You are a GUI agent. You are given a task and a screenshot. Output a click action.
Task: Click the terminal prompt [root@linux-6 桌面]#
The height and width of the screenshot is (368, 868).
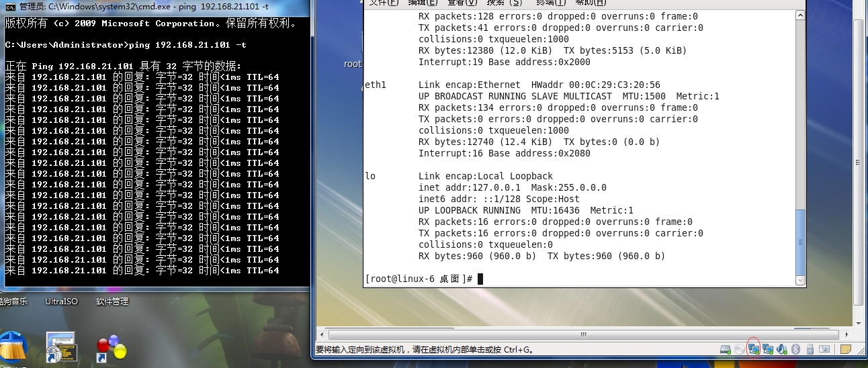click(419, 279)
